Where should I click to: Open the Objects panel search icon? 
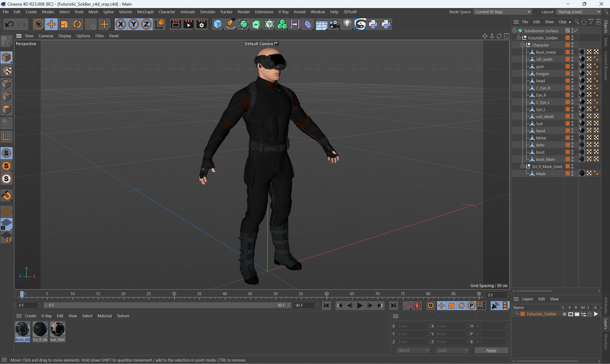(x=577, y=22)
